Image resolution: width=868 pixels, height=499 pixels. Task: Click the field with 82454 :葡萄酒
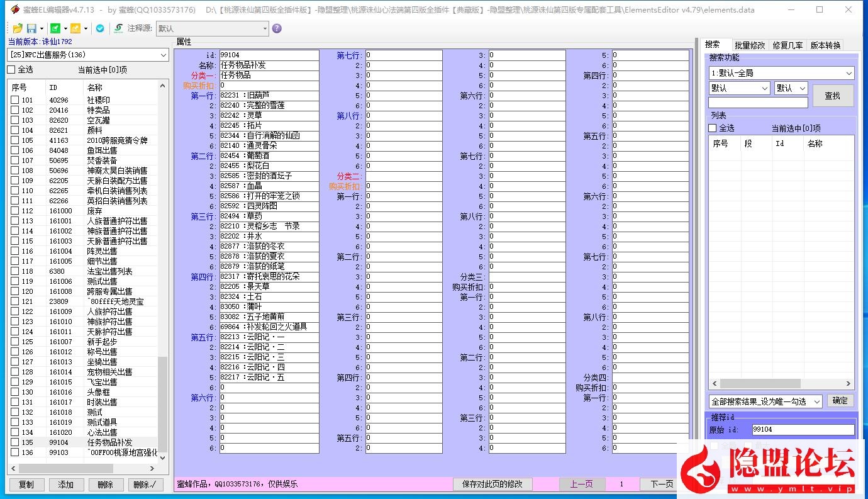point(269,156)
